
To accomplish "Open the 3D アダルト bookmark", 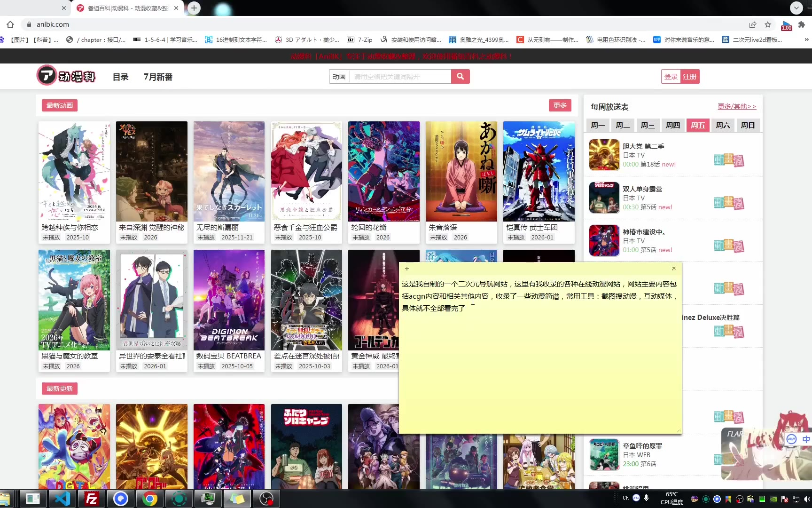I will tap(307, 40).
